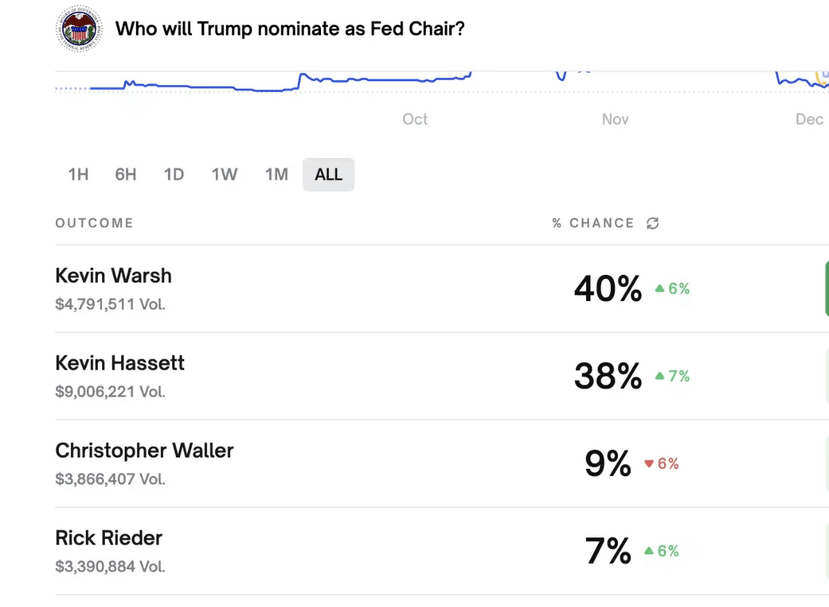Open the Christopher Waller outcome

coord(144,451)
